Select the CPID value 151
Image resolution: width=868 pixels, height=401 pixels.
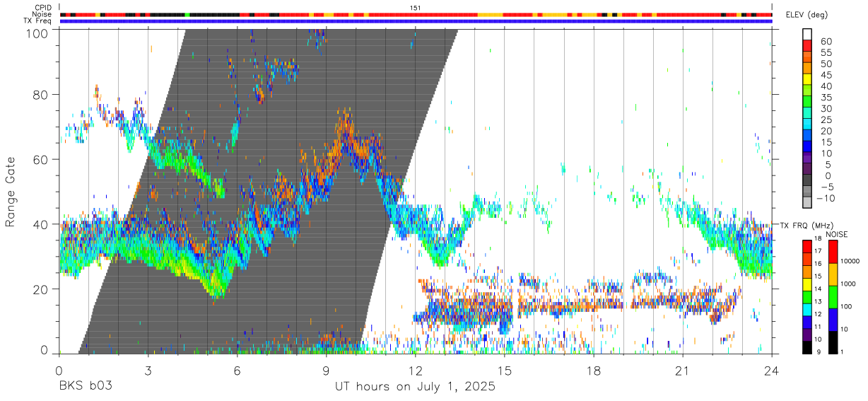pos(416,8)
